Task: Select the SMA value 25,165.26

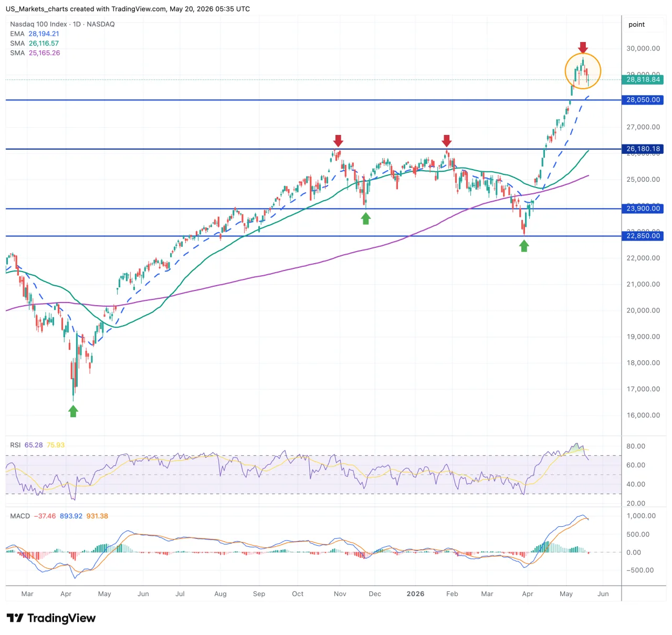Action: [x=44, y=53]
